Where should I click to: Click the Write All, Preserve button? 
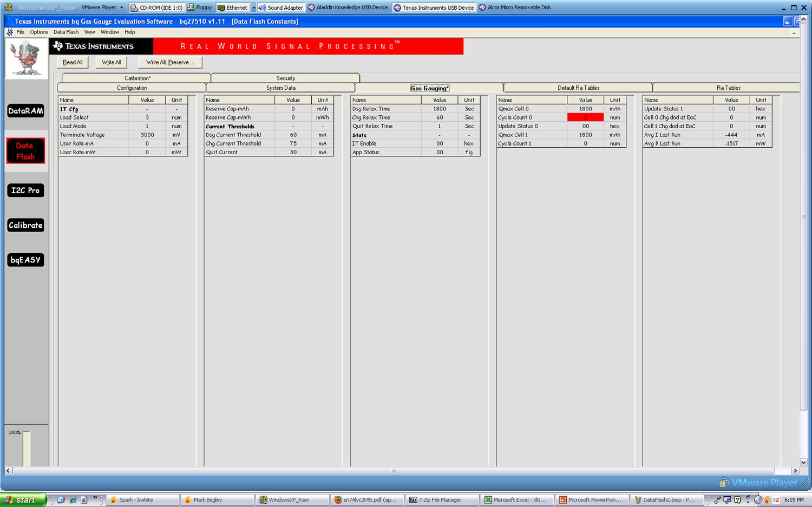point(170,62)
